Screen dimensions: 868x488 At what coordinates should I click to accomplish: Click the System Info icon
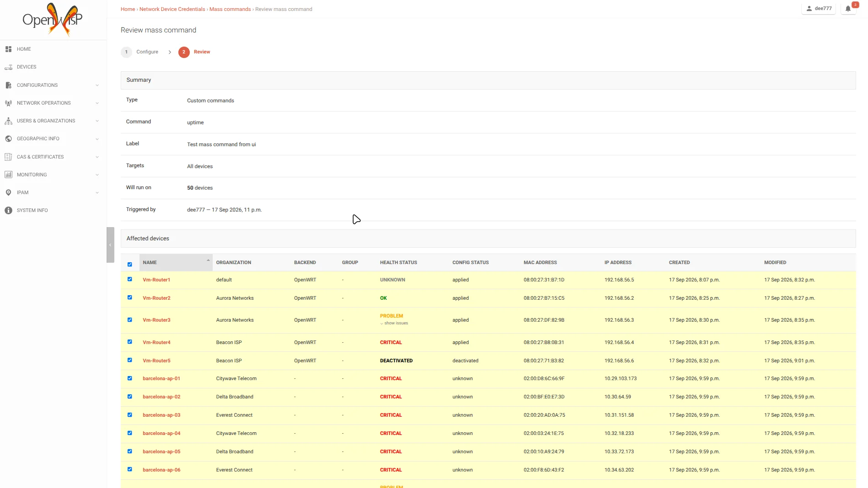(x=8, y=211)
